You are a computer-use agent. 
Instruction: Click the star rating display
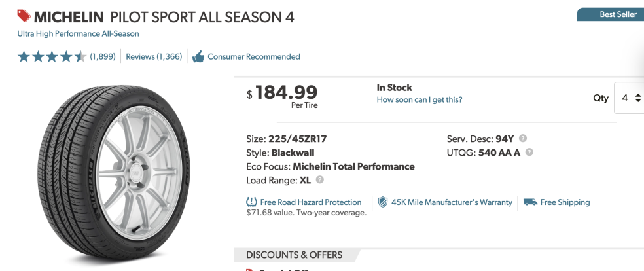click(52, 57)
